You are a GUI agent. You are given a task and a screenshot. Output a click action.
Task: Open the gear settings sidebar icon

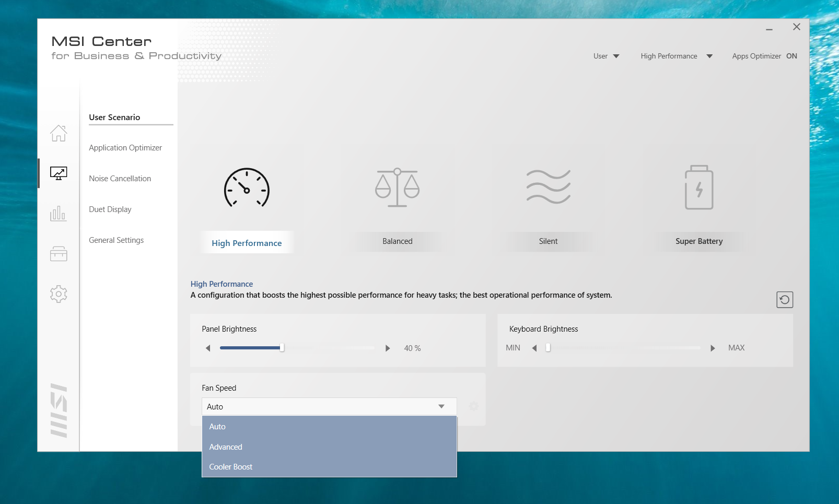click(x=59, y=294)
